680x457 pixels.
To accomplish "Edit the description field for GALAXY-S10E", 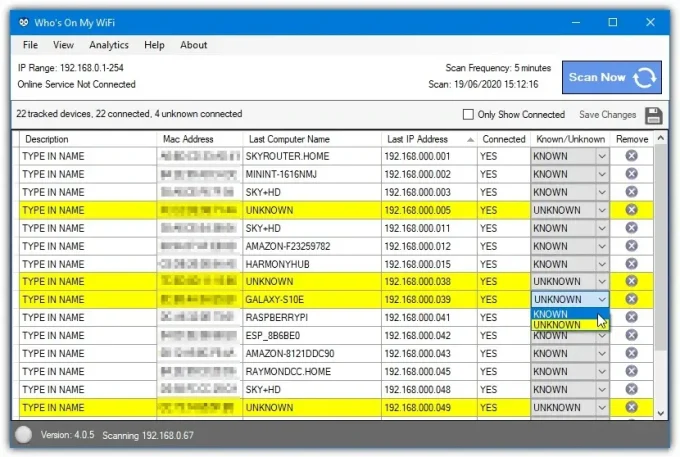I will click(x=86, y=299).
